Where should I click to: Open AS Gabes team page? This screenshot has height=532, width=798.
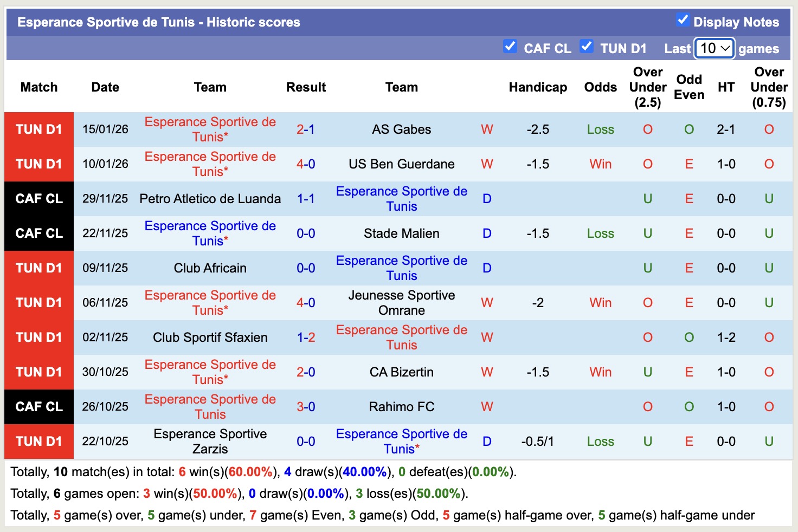click(x=401, y=129)
